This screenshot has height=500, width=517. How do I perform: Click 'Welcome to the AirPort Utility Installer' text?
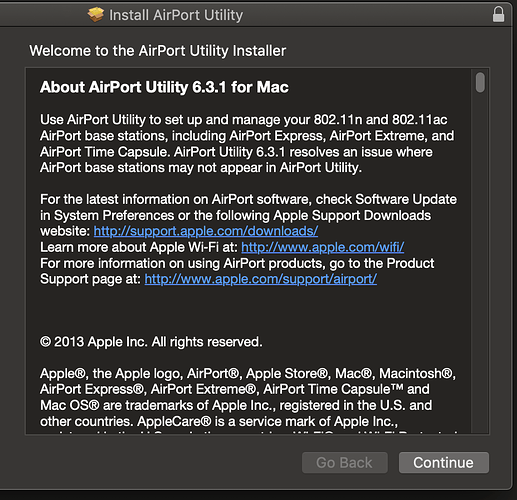pos(158,51)
